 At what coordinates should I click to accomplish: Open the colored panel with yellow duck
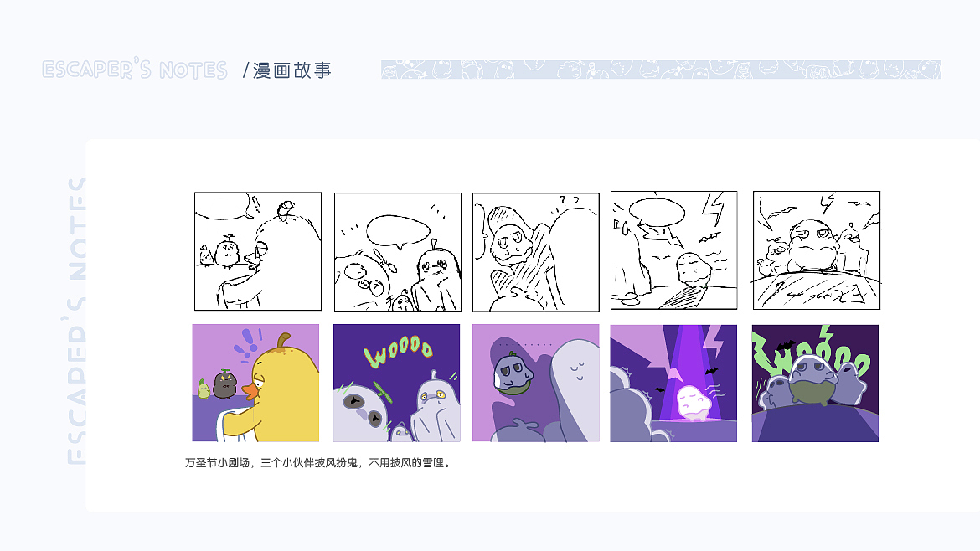point(255,383)
